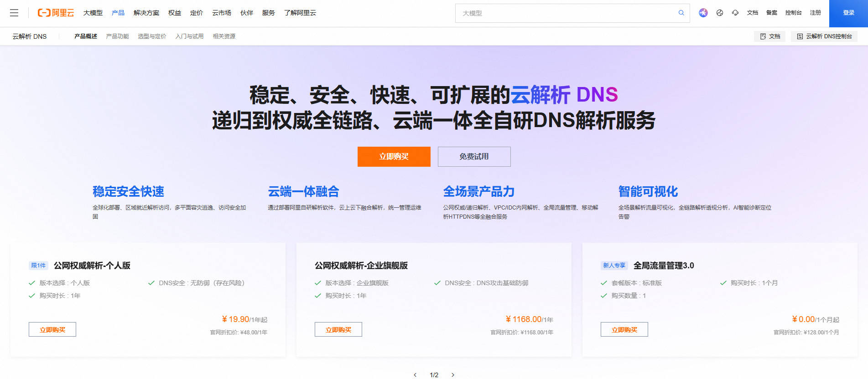Image resolution: width=868 pixels, height=379 pixels.
Task: Open the 权益 menu
Action: 175,13
